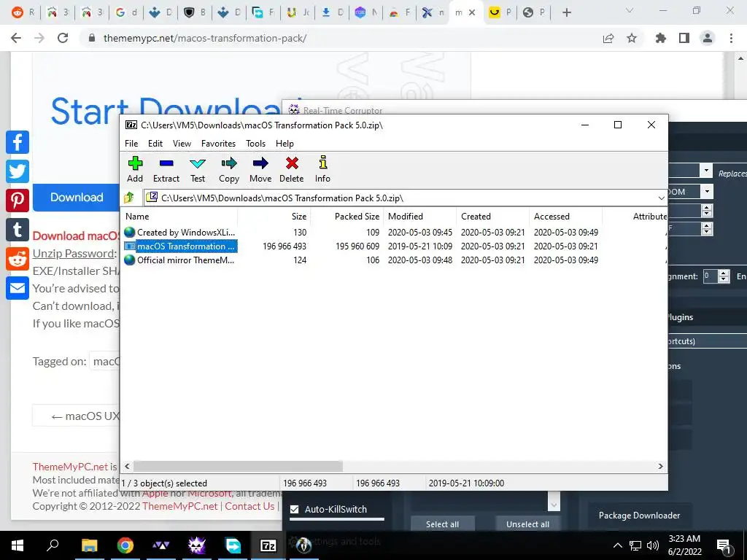Click the 7-Zip horizontal scrollbar thumb
The width and height of the screenshot is (747, 560).
point(238,466)
